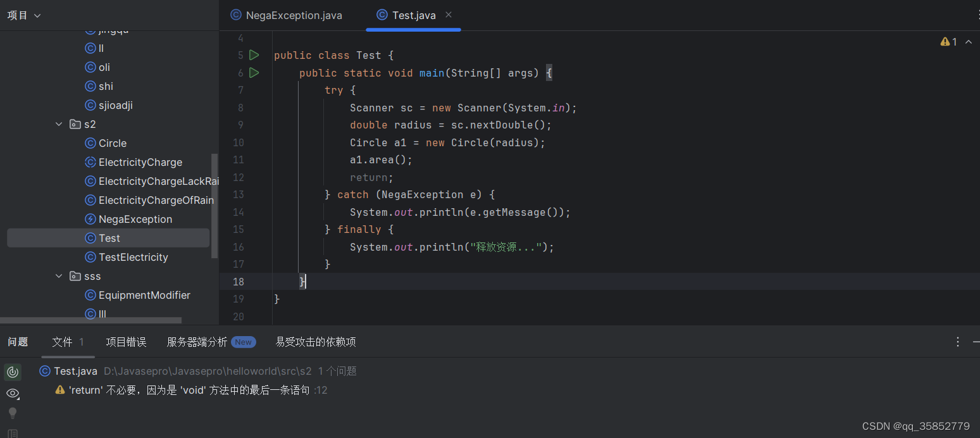Select TestElectricity in project tree

coord(133,257)
